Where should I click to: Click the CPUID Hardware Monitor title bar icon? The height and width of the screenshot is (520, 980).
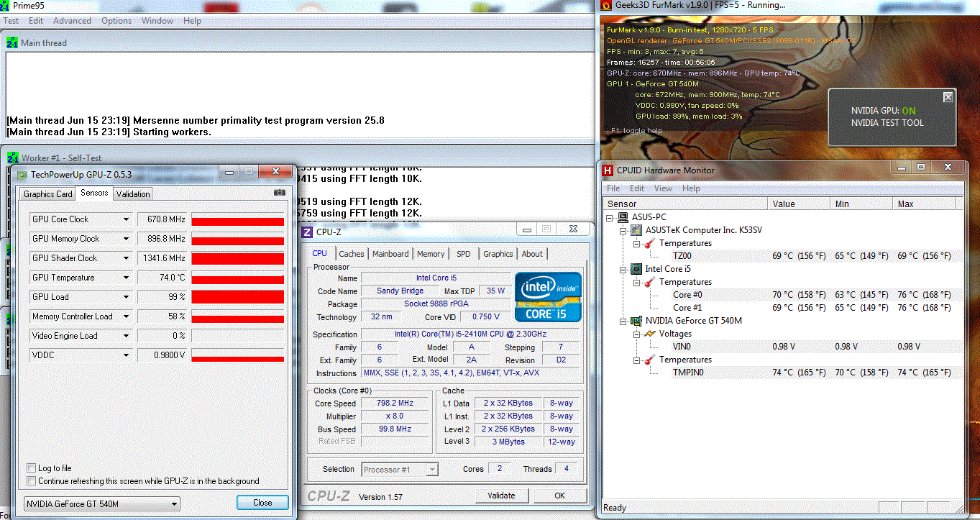(x=608, y=170)
